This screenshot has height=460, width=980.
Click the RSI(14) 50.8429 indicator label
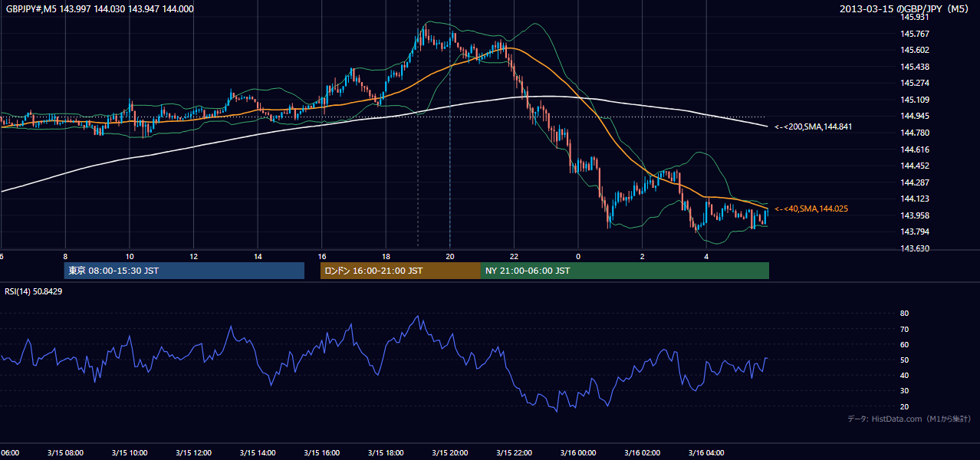(x=34, y=291)
